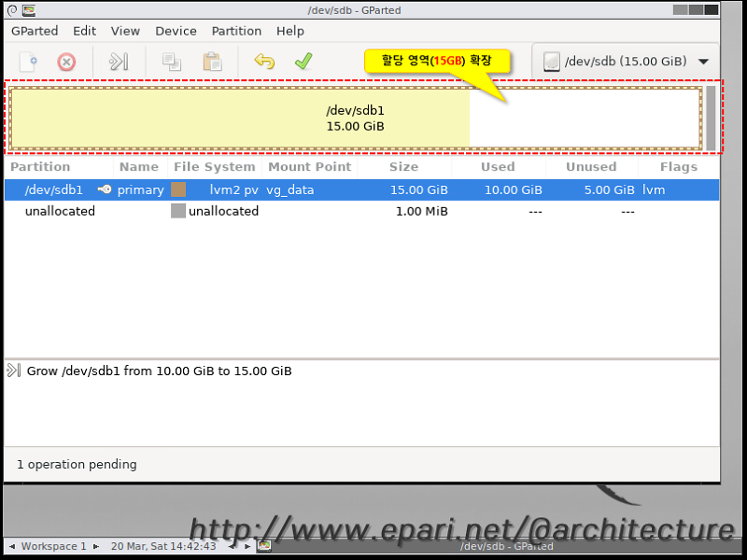Open the Help menu
Screen dimensions: 747x560
click(x=290, y=31)
